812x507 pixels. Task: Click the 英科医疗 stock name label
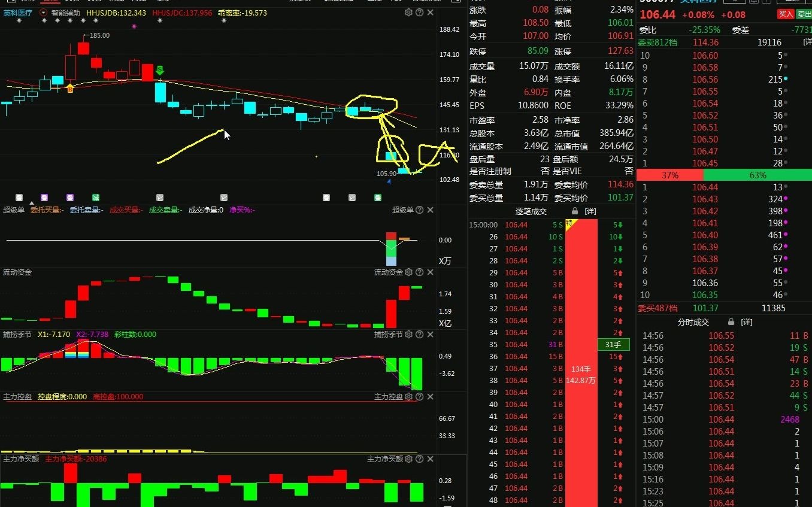(18, 13)
